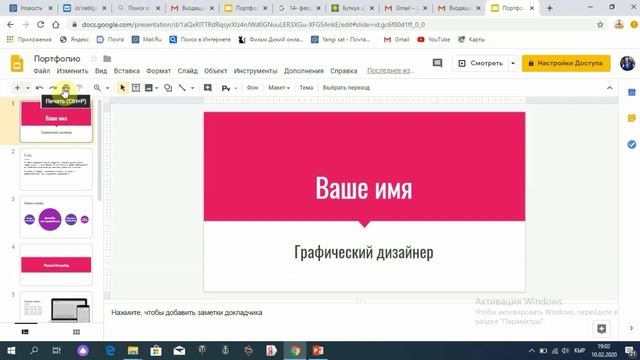Open the Макет layout dropdown
Screen dimensions: 640x360
click(279, 88)
